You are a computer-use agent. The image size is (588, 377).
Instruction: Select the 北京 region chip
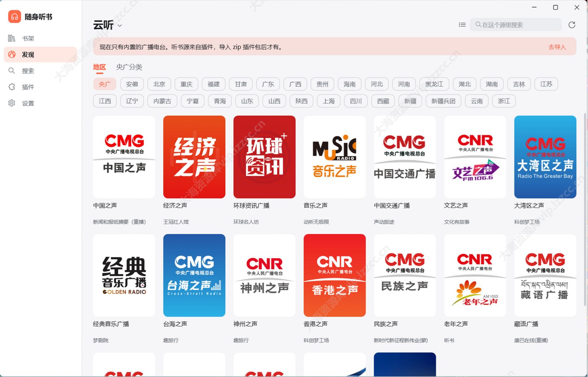click(x=159, y=84)
